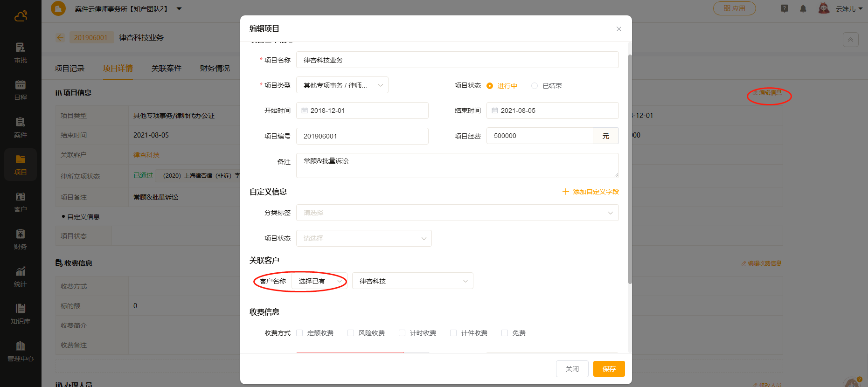The height and width of the screenshot is (387, 868).
Task: Check the 风险收费 fee checkbox
Action: pyautogui.click(x=351, y=333)
